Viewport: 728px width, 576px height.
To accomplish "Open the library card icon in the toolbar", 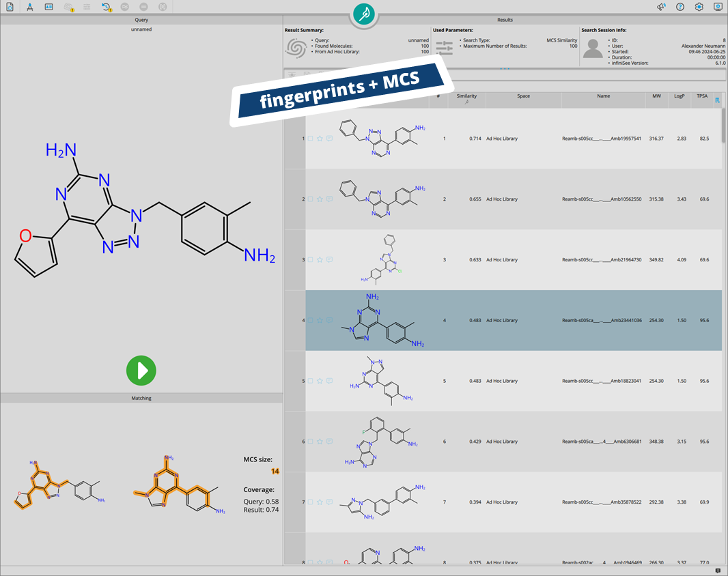I will [x=48, y=7].
